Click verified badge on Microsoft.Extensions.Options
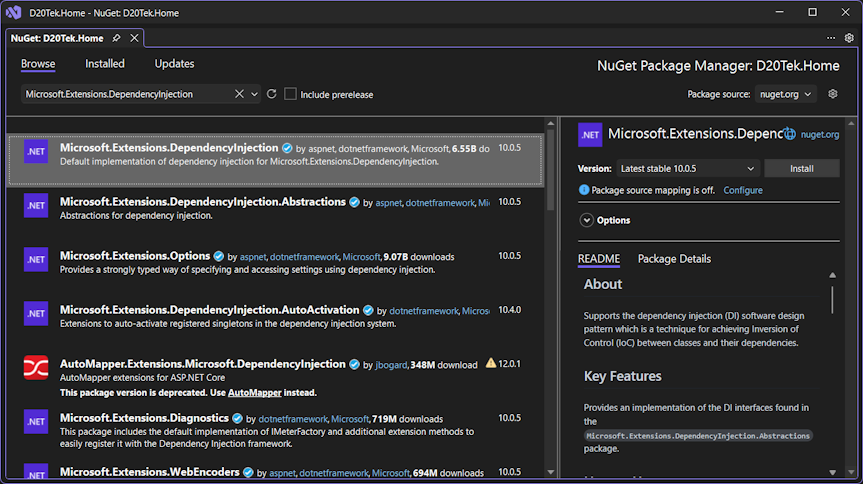Image resolution: width=863 pixels, height=484 pixels. pos(219,257)
